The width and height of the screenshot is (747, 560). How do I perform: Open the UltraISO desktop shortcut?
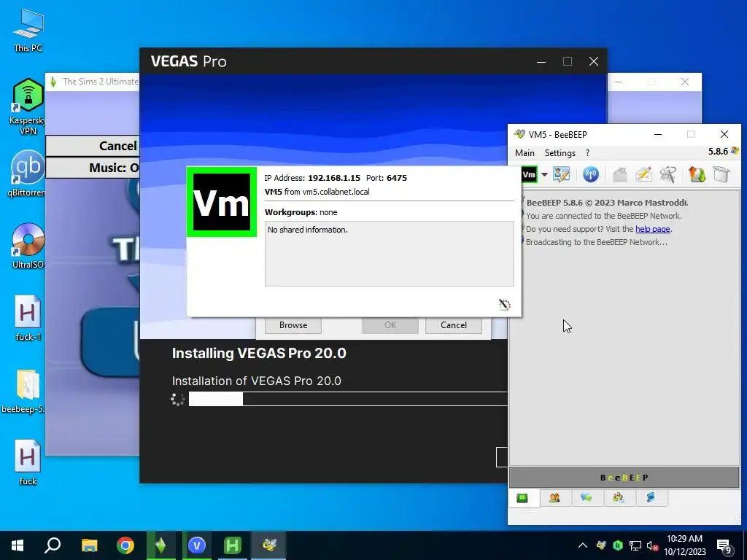click(28, 245)
